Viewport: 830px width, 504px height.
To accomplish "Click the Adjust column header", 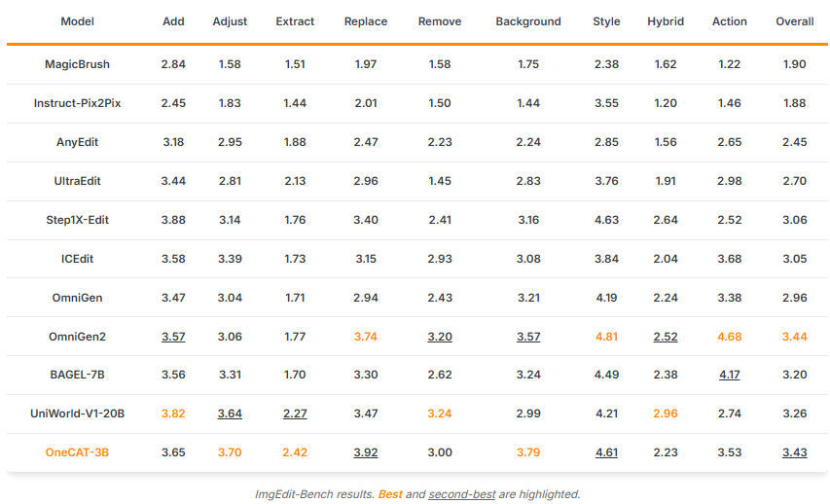I will [230, 21].
